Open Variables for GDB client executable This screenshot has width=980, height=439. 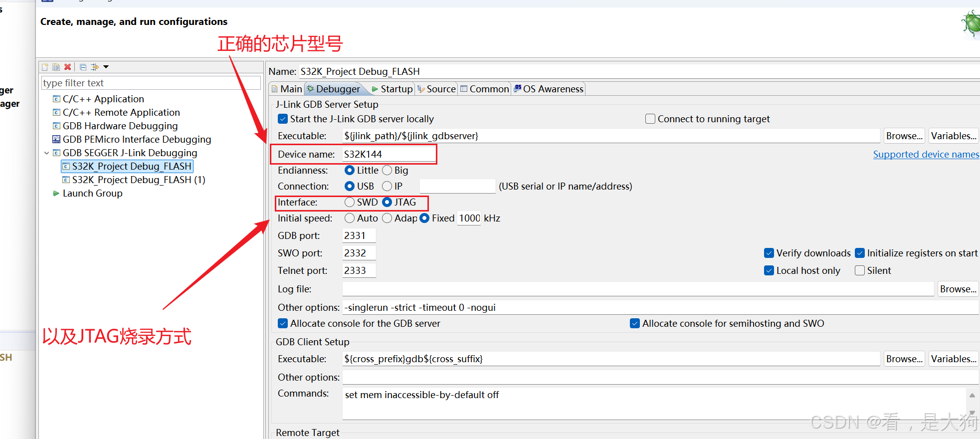click(954, 359)
